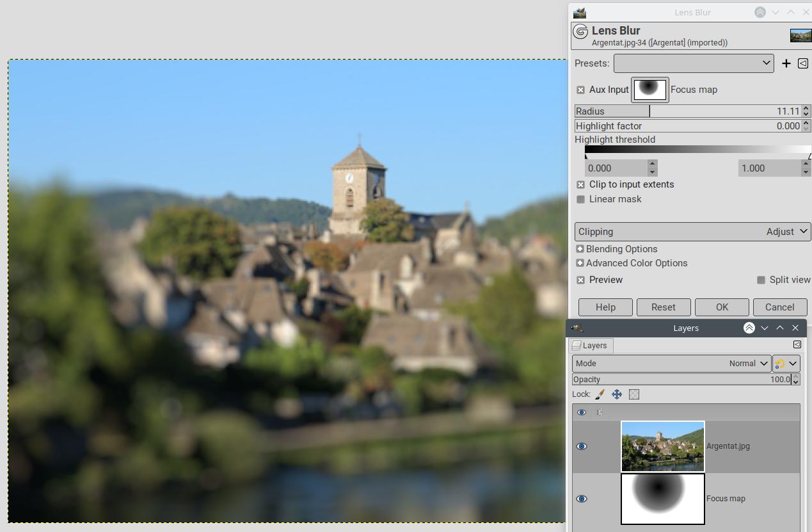Adjust the layer Opacity slider
Image resolution: width=812 pixels, height=532 pixels.
coord(681,380)
